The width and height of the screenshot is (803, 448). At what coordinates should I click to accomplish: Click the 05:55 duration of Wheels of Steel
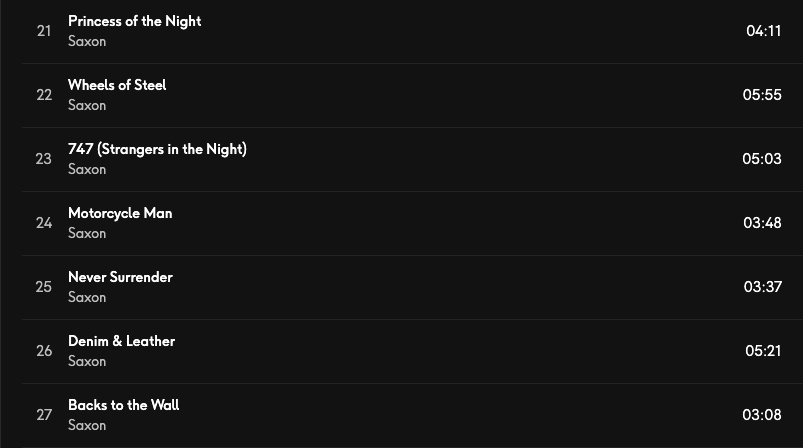click(x=762, y=95)
